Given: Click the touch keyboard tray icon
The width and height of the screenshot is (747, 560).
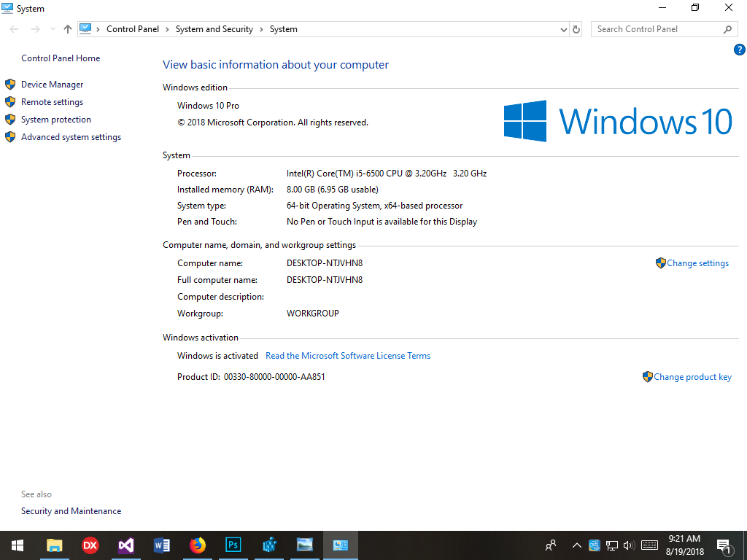Looking at the screenshot, I should pyautogui.click(x=649, y=545).
